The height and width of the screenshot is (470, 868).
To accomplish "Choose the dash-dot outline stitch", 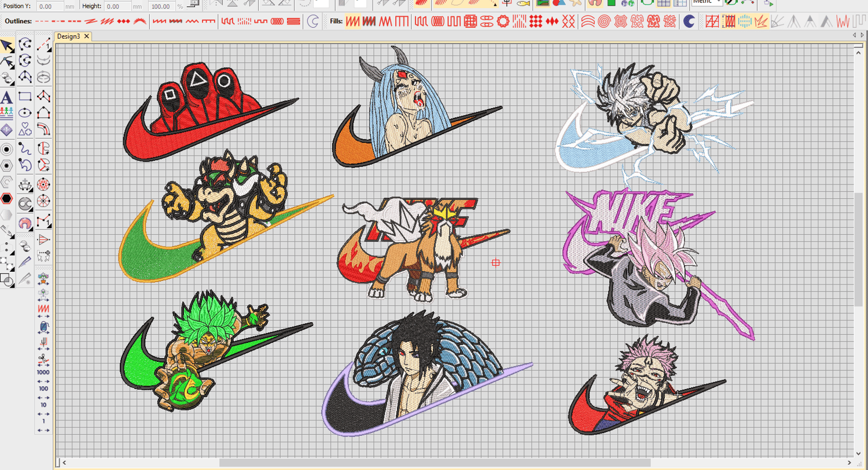I will (58, 21).
